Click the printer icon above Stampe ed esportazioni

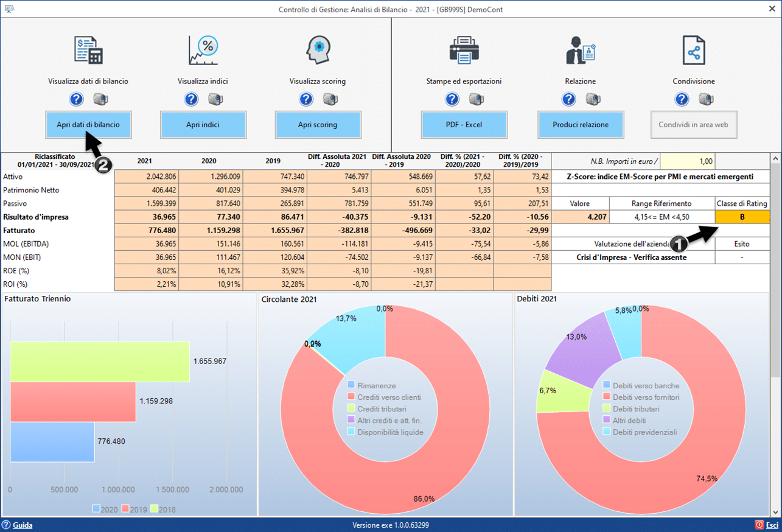tap(464, 50)
